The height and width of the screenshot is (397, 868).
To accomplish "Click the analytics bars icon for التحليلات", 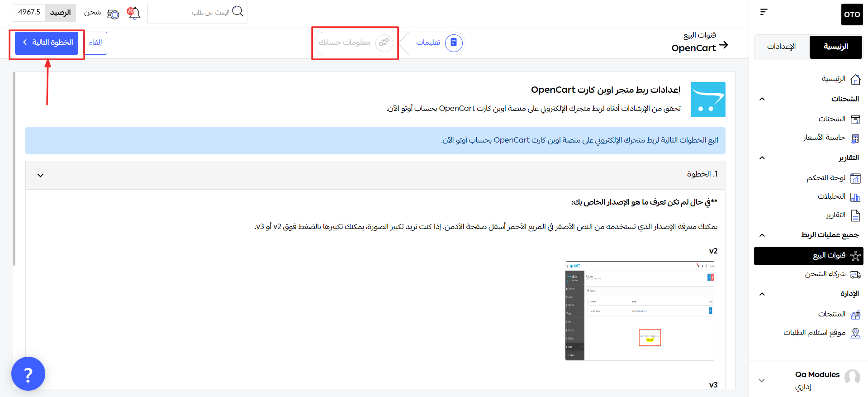I will pos(855,197).
